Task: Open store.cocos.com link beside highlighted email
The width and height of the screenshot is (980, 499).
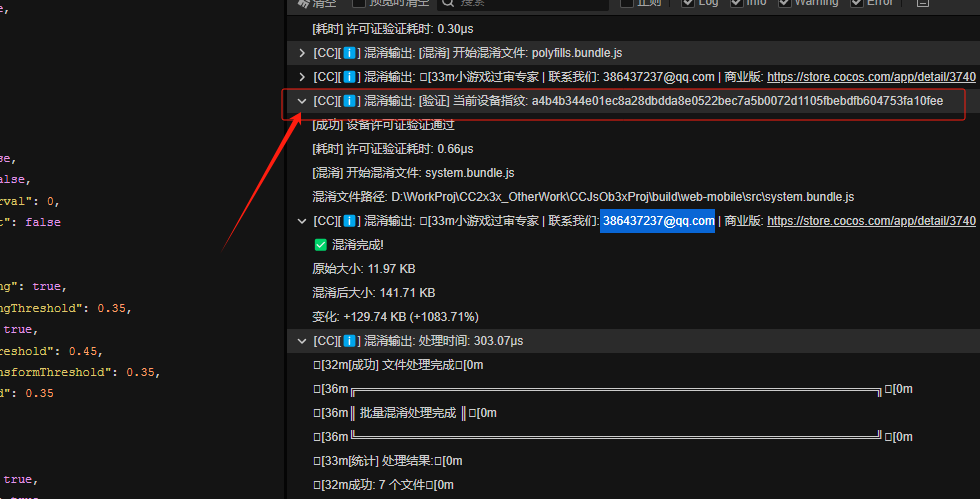Action: [x=871, y=221]
